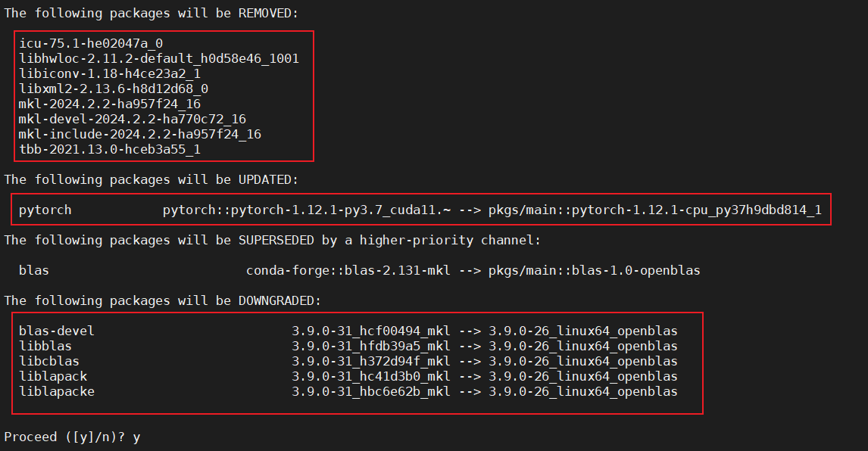Click the tbb-2021.13.0-hceb3a55_1 line
This screenshot has width=868, height=451.
click(x=110, y=149)
